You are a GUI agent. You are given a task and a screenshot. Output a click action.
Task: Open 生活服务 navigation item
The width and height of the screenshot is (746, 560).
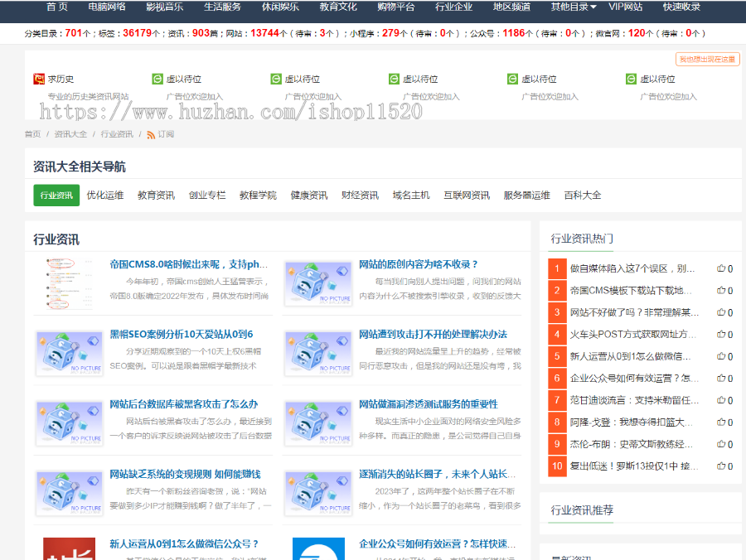(223, 7)
